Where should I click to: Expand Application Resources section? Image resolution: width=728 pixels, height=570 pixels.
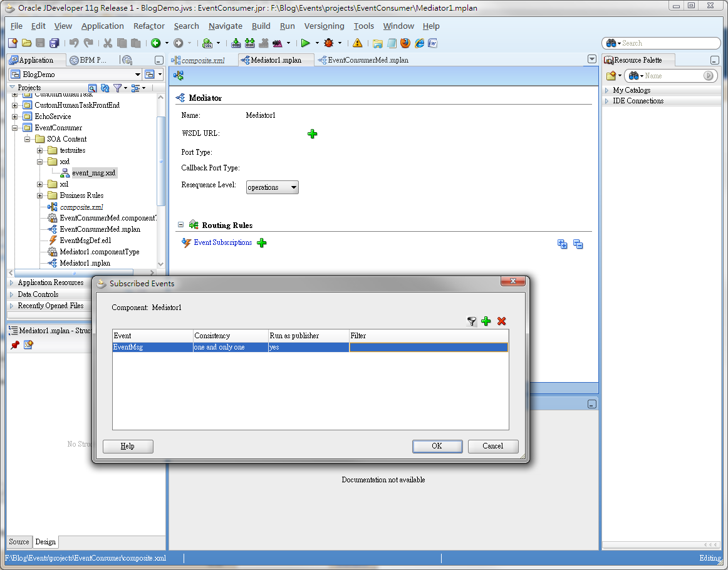12,282
